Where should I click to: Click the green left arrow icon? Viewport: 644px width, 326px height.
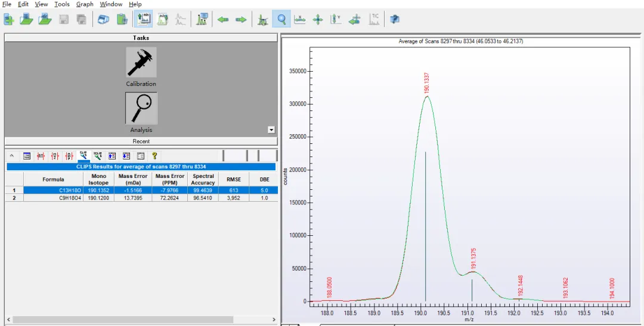(x=223, y=20)
